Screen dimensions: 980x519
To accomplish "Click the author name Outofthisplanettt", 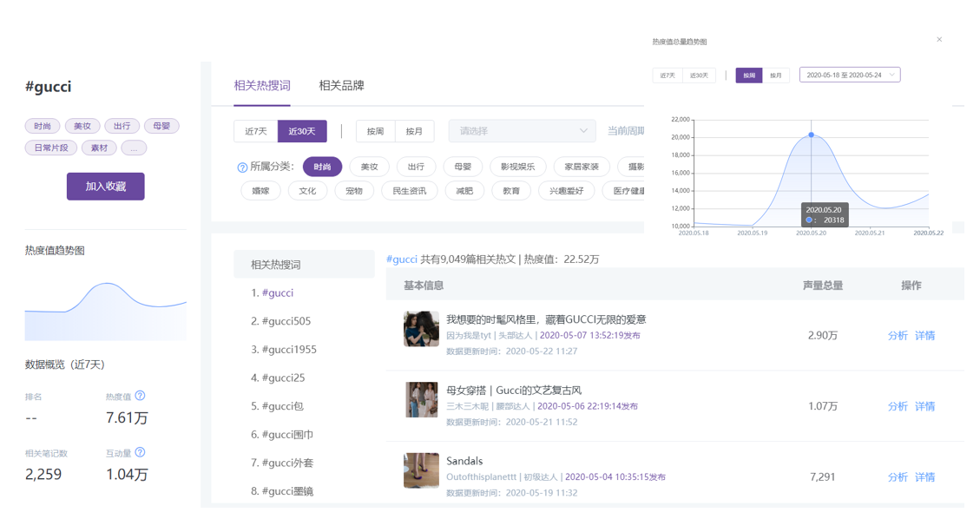I will pos(481,477).
